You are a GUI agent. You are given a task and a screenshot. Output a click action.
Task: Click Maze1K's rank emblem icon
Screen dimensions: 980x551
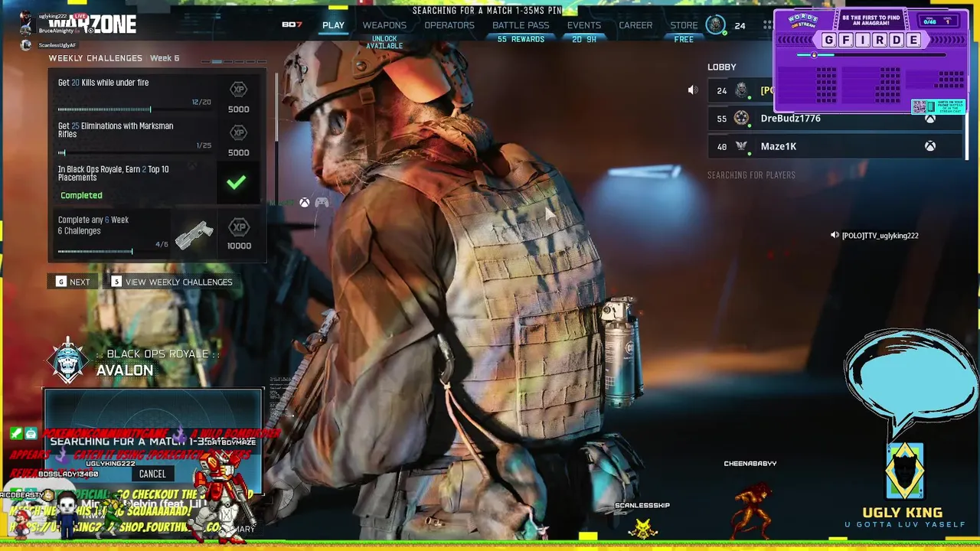tap(741, 146)
